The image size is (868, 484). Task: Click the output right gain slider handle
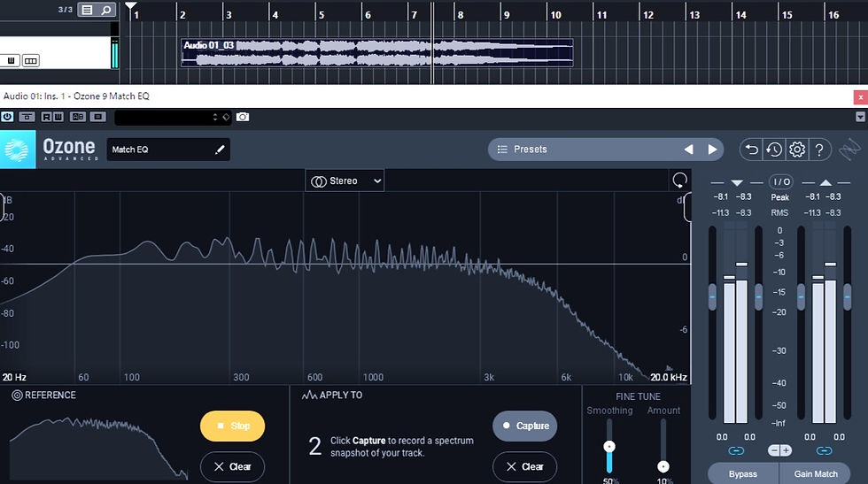pyautogui.click(x=848, y=297)
